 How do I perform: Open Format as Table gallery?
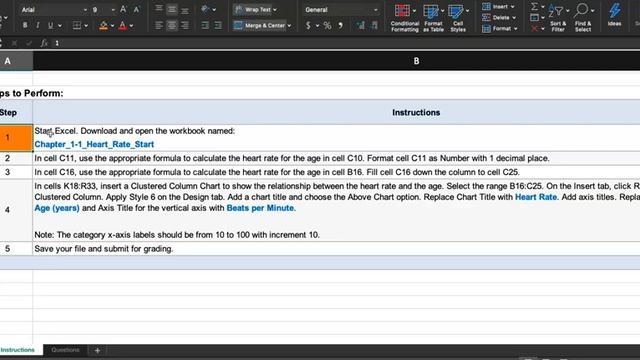click(x=433, y=18)
